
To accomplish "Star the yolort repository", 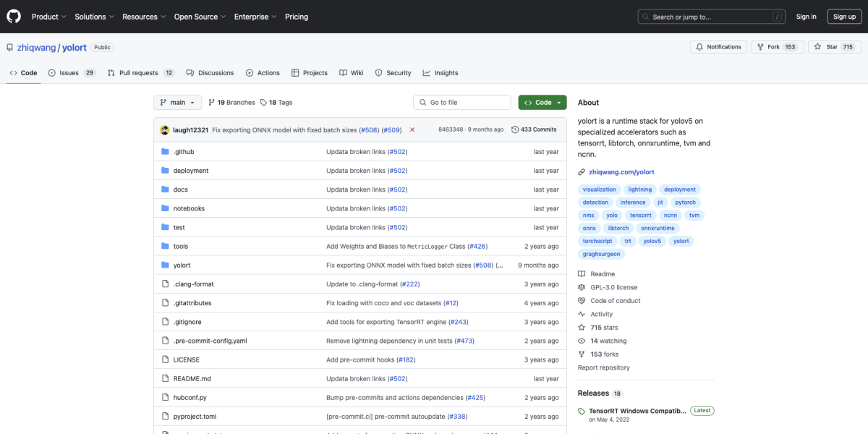I will click(826, 47).
